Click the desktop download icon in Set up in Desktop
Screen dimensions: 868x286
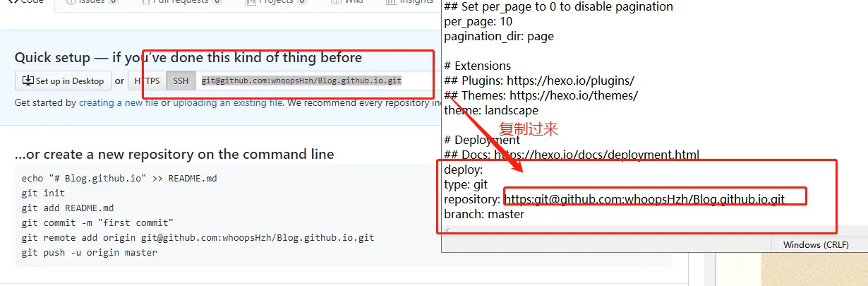[x=28, y=81]
